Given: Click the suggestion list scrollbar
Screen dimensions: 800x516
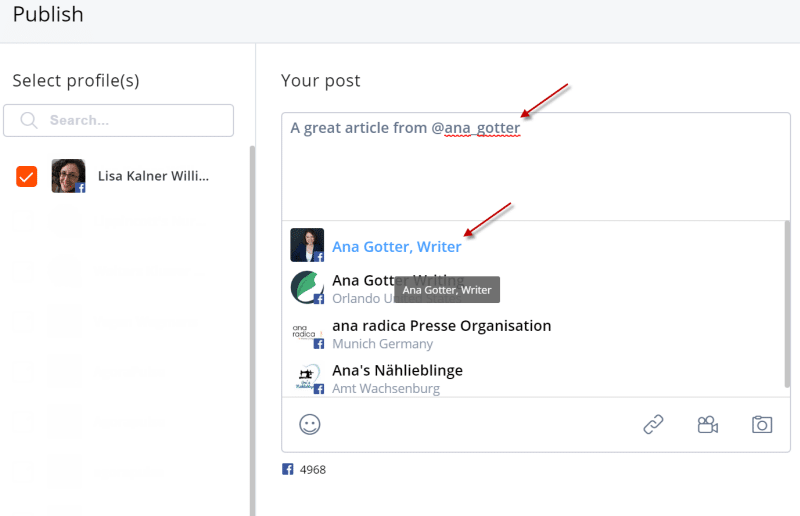Looking at the screenshot, I should point(786,300).
